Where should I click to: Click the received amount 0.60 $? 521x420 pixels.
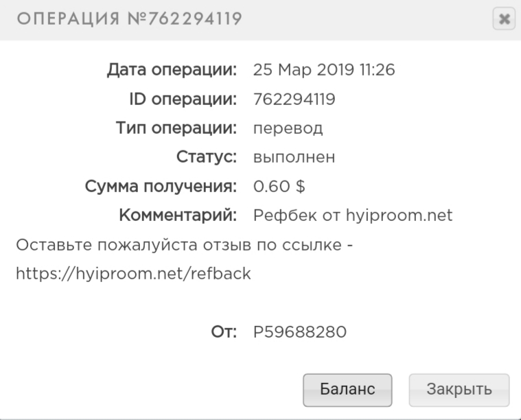click(279, 187)
